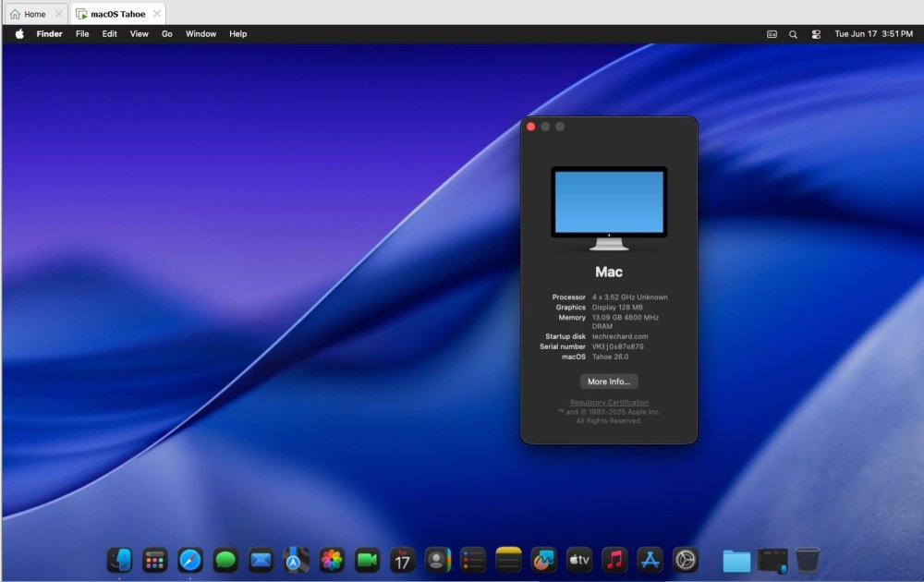The image size is (924, 582).
Task: Click the 'Mac' title in About window
Action: (609, 272)
